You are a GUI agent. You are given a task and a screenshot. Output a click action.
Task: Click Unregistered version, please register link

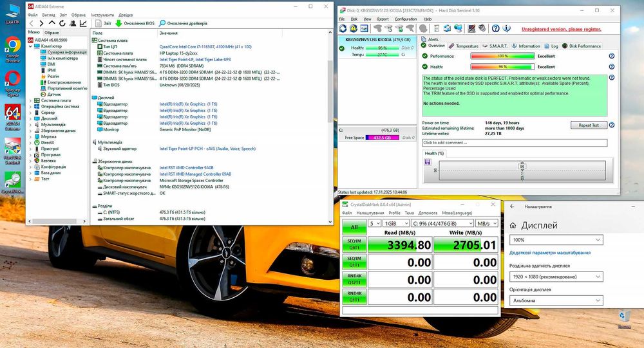click(x=561, y=29)
